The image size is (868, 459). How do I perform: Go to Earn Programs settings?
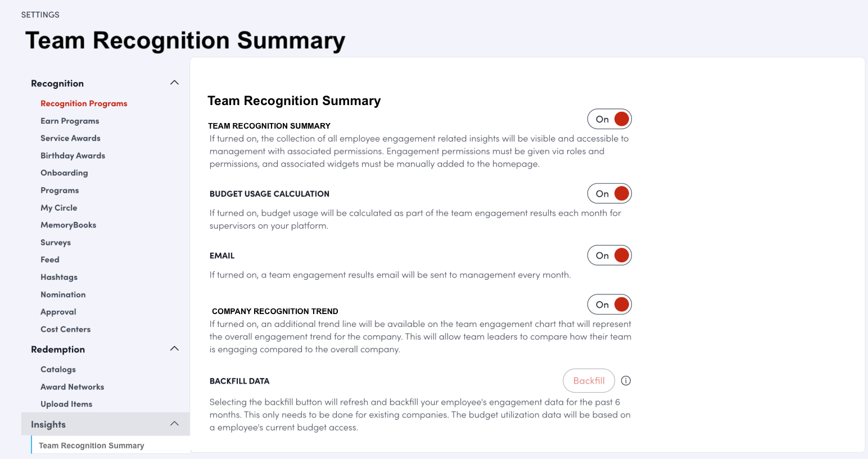click(x=70, y=121)
